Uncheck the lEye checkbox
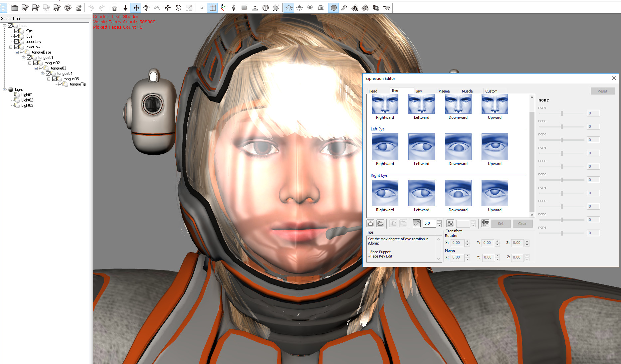This screenshot has width=621, height=364. [17, 36]
